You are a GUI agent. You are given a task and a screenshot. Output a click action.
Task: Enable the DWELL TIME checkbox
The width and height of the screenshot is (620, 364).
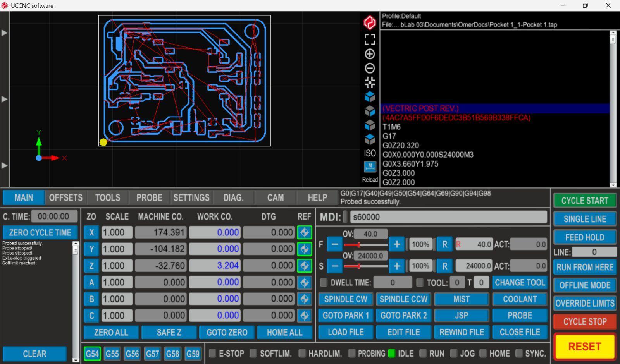point(324,282)
